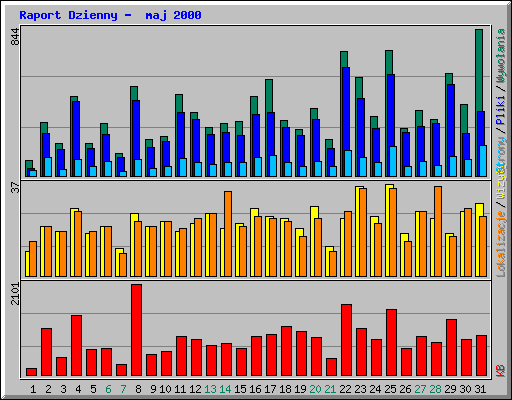Click the Wywołania legend label
Viewport: 512px width, 400px height.
click(501, 55)
